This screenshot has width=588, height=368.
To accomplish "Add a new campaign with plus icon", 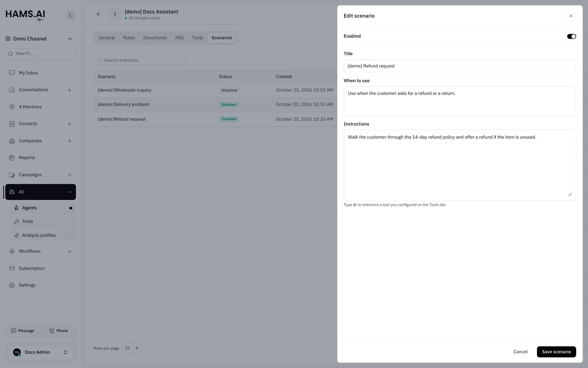I will click(69, 175).
